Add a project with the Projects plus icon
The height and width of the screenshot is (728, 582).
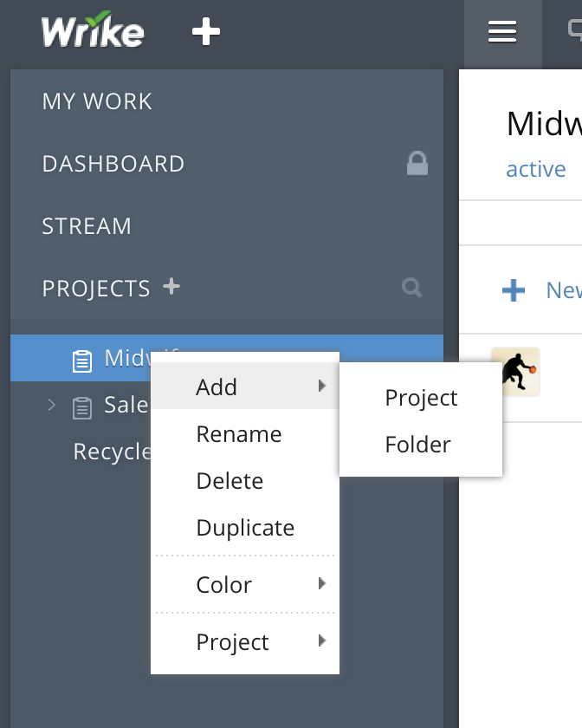tap(171, 286)
